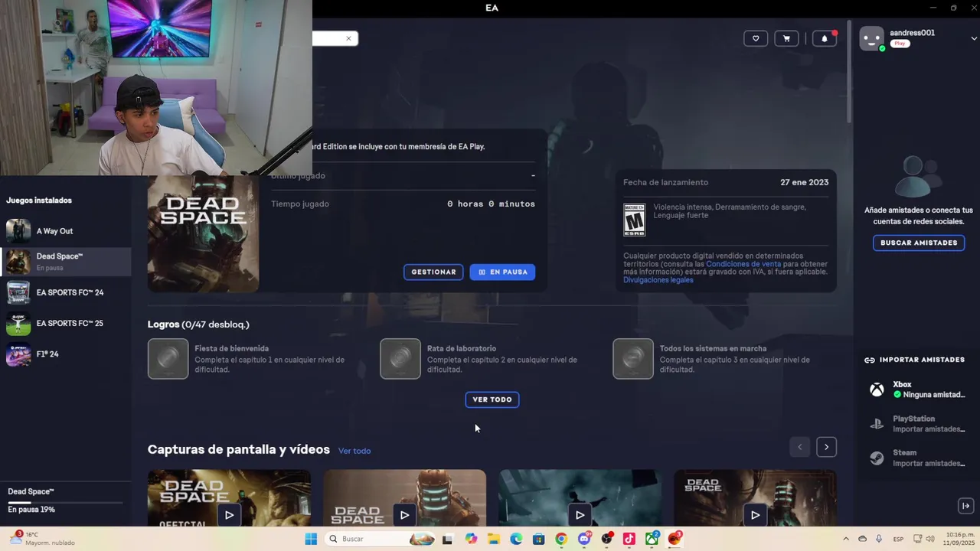Open Discord from the taskbar
Viewport: 980px width, 551px height.
[584, 539]
